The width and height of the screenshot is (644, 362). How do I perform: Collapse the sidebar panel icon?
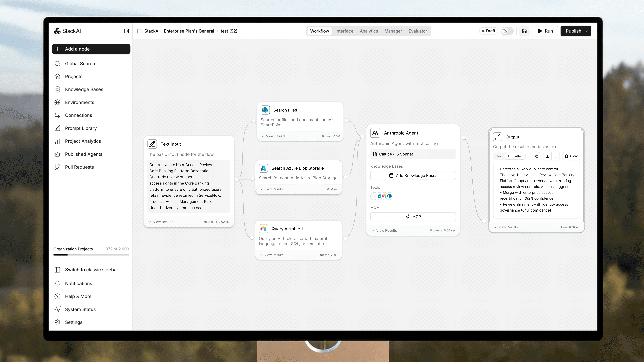tap(126, 31)
